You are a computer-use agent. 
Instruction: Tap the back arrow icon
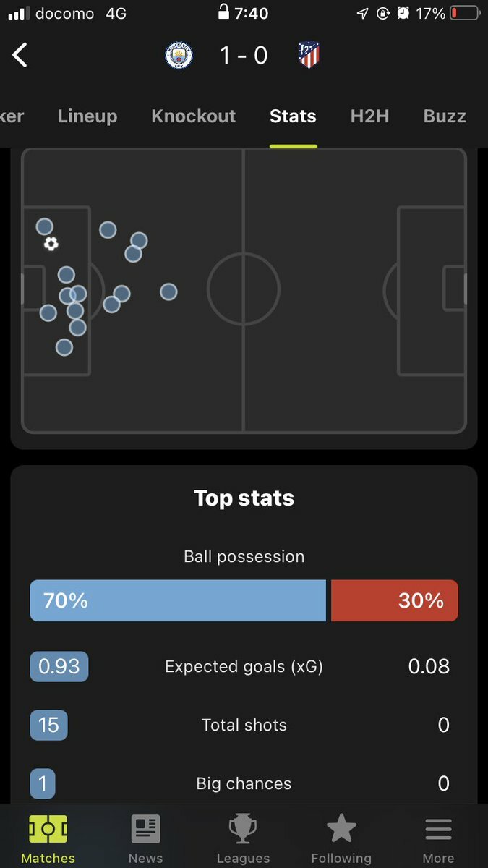(x=20, y=55)
